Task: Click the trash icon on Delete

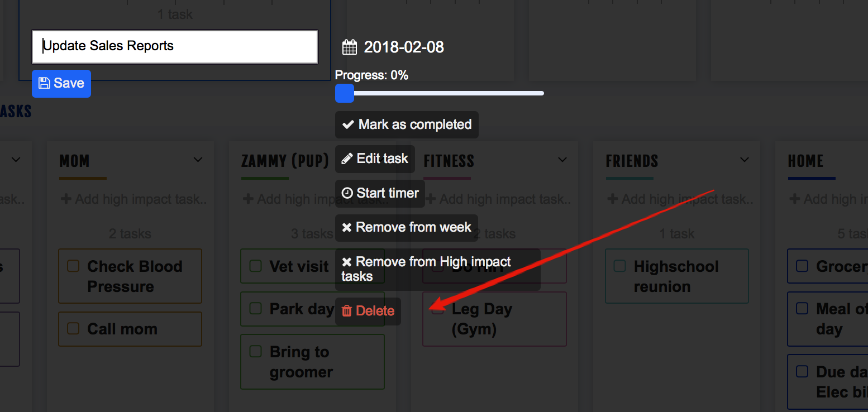Action: pyautogui.click(x=347, y=311)
